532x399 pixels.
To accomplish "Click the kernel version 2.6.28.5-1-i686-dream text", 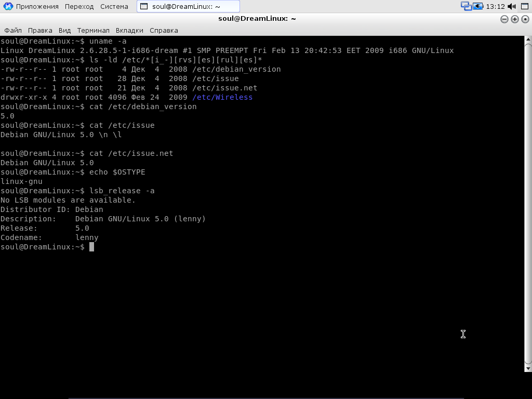I will 129,50.
